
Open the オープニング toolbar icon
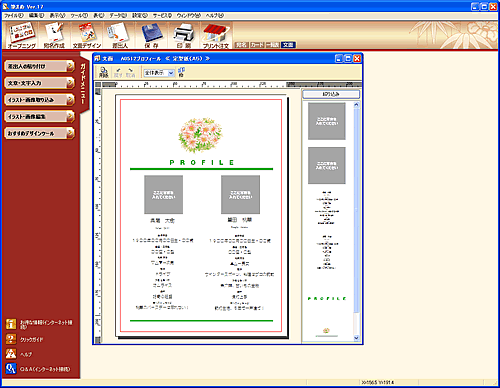coord(21,36)
